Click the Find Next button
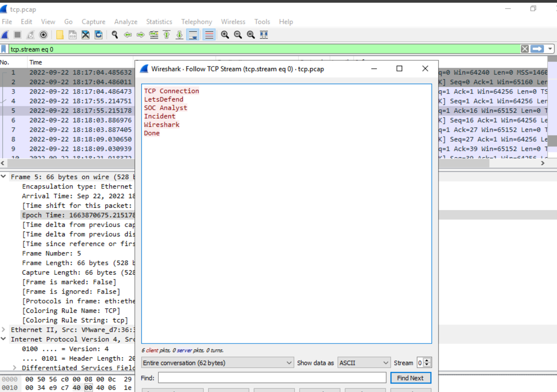This screenshot has width=557, height=392. pyautogui.click(x=410, y=378)
